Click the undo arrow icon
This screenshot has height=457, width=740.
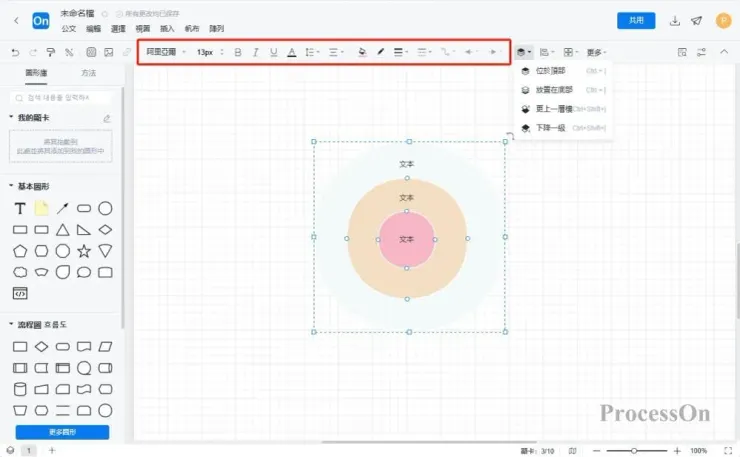coord(15,52)
